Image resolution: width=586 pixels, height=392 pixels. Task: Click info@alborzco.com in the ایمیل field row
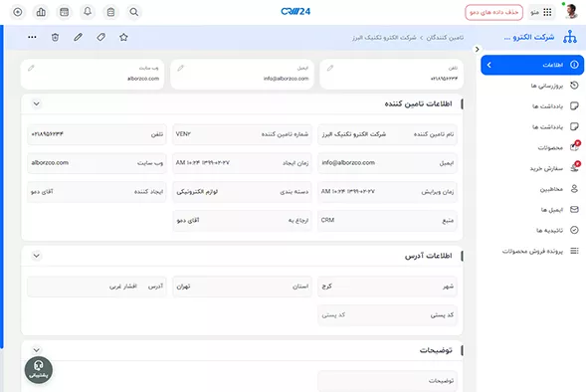click(x=348, y=162)
